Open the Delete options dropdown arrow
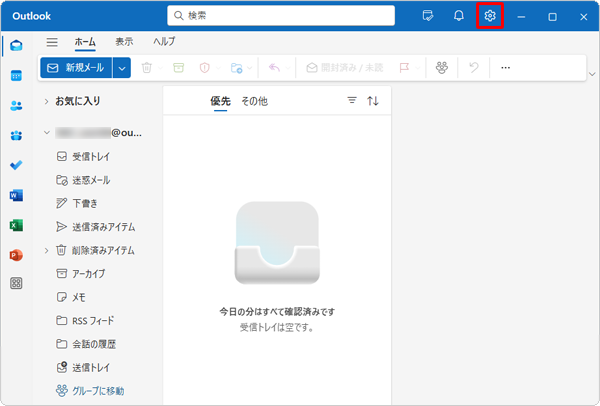The width and height of the screenshot is (600, 406). pyautogui.click(x=160, y=68)
